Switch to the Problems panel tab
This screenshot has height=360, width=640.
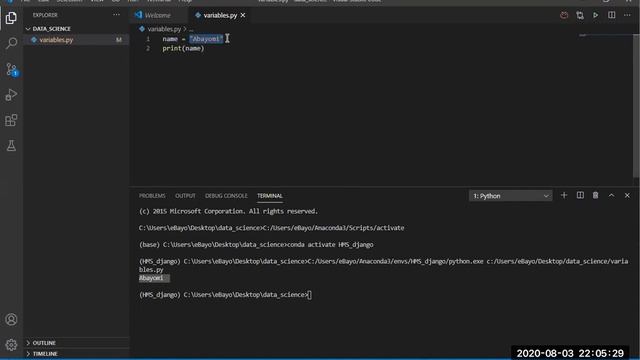(x=152, y=196)
